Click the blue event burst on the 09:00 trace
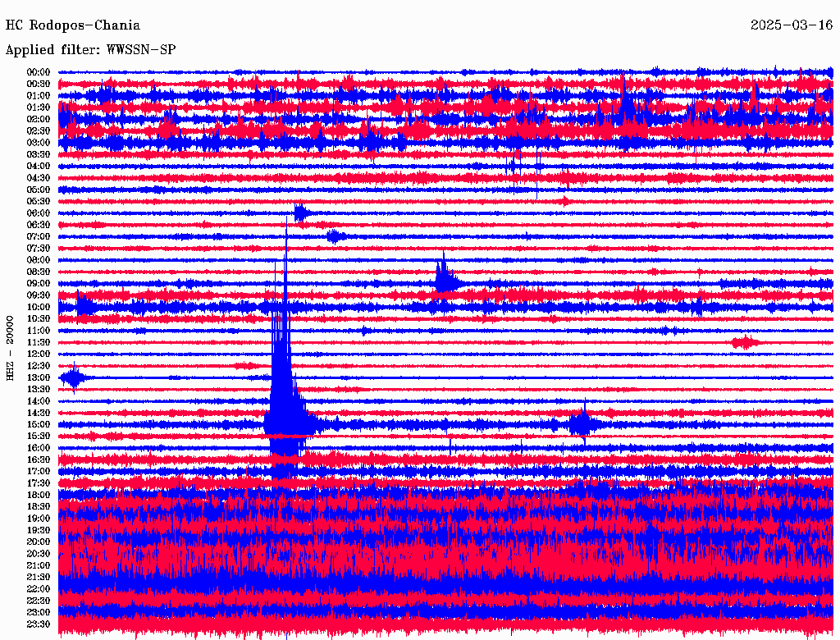This screenshot has height=640, width=840. pyautogui.click(x=445, y=281)
